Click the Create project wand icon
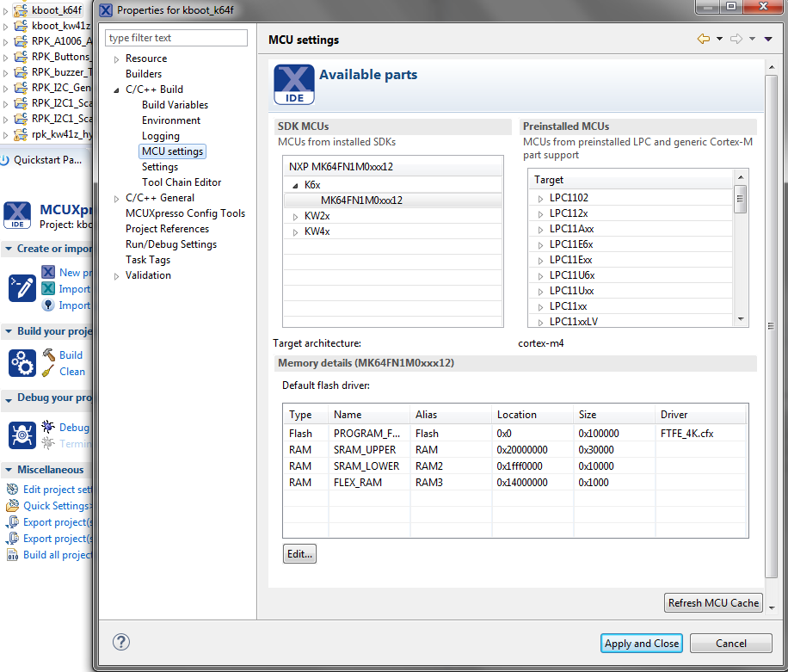 22,288
